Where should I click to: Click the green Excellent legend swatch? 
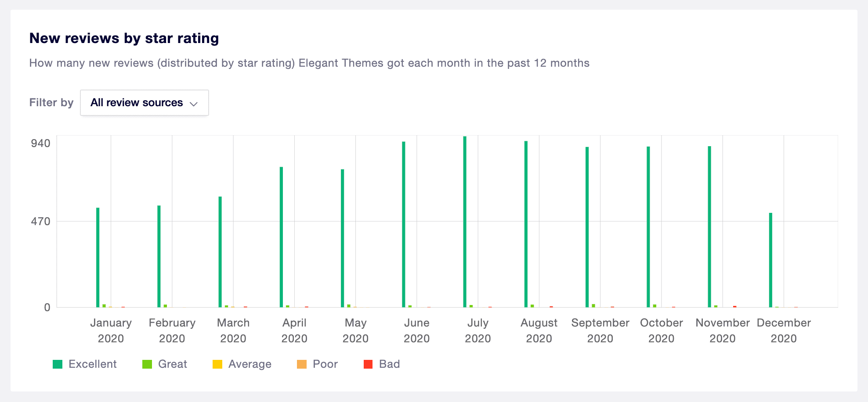(58, 364)
